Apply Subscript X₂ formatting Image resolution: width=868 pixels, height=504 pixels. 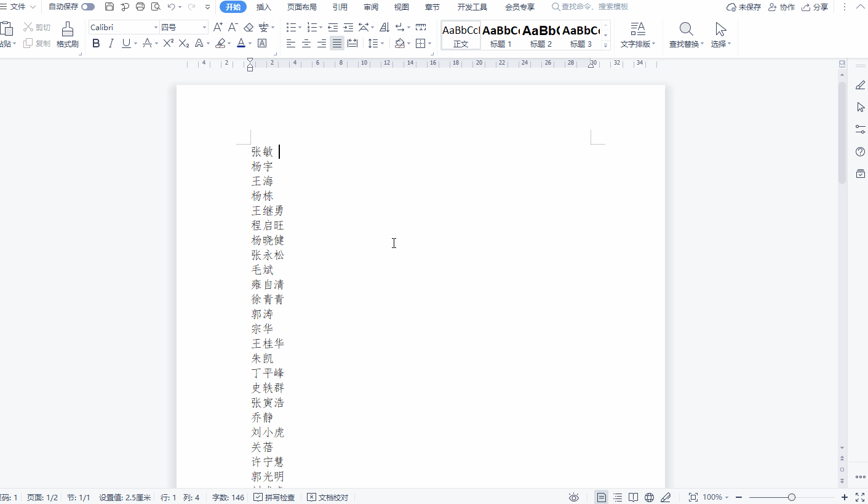point(184,43)
